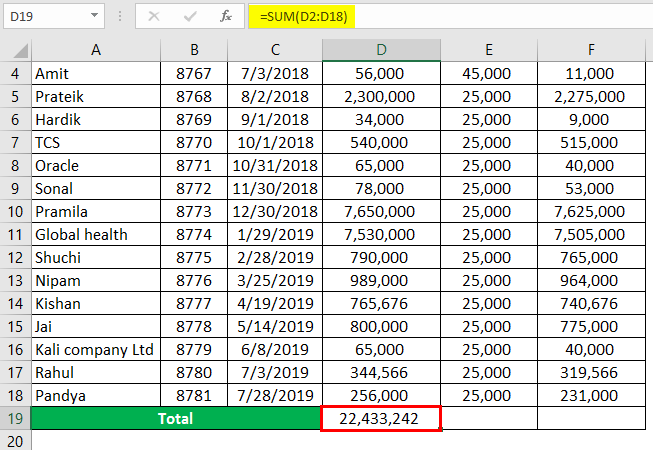Click the cell containing Sonal

(x=96, y=189)
